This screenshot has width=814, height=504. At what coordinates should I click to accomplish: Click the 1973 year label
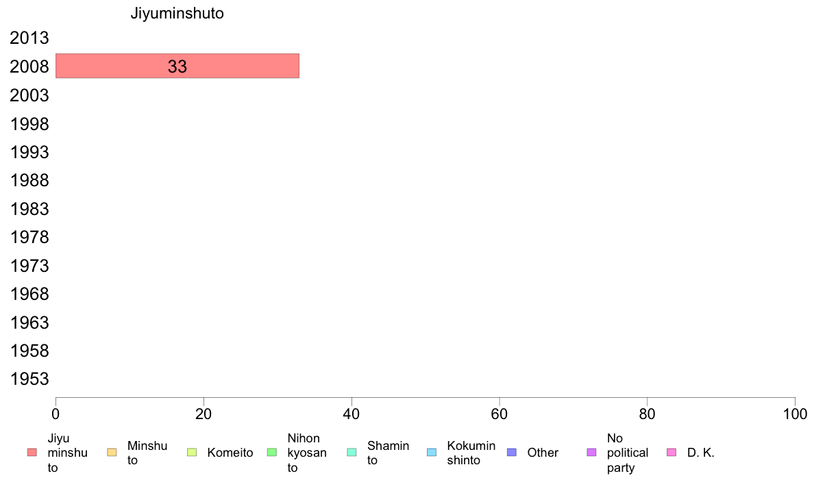click(29, 266)
